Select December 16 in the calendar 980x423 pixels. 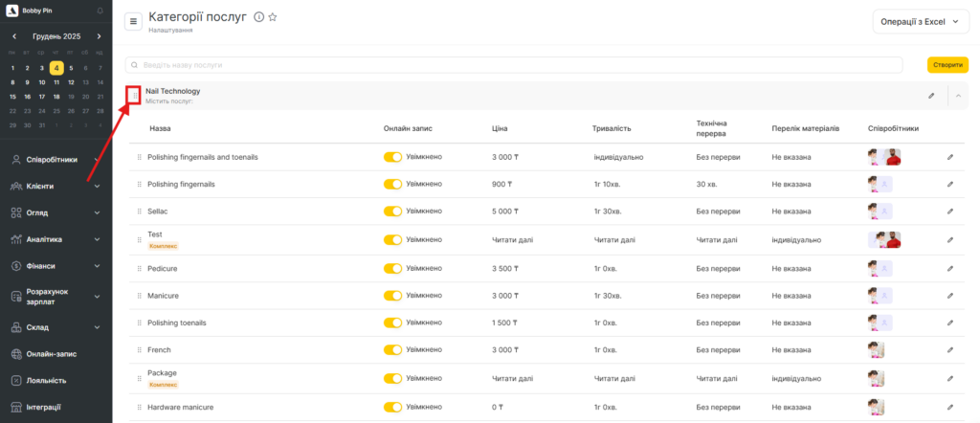pos(28,97)
